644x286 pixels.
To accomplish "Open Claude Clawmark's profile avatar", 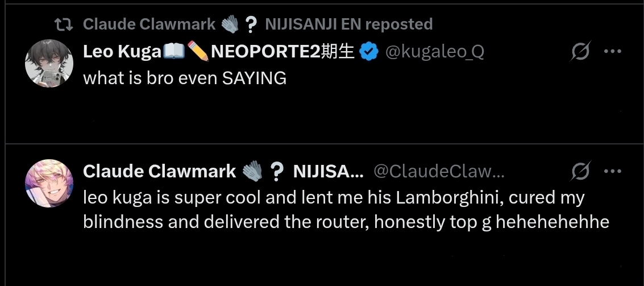I will 49,183.
